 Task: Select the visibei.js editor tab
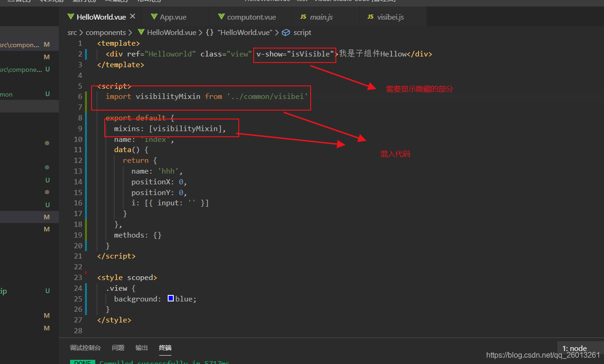pyautogui.click(x=391, y=17)
